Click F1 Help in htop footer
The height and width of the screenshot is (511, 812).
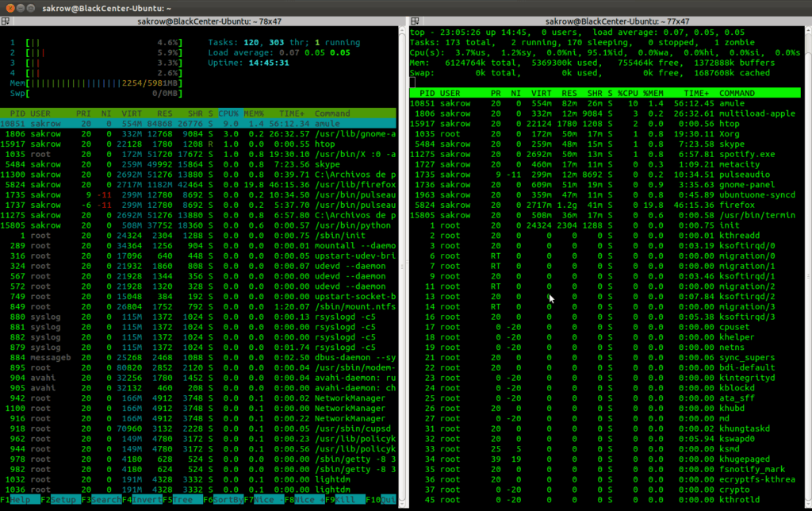(20, 500)
